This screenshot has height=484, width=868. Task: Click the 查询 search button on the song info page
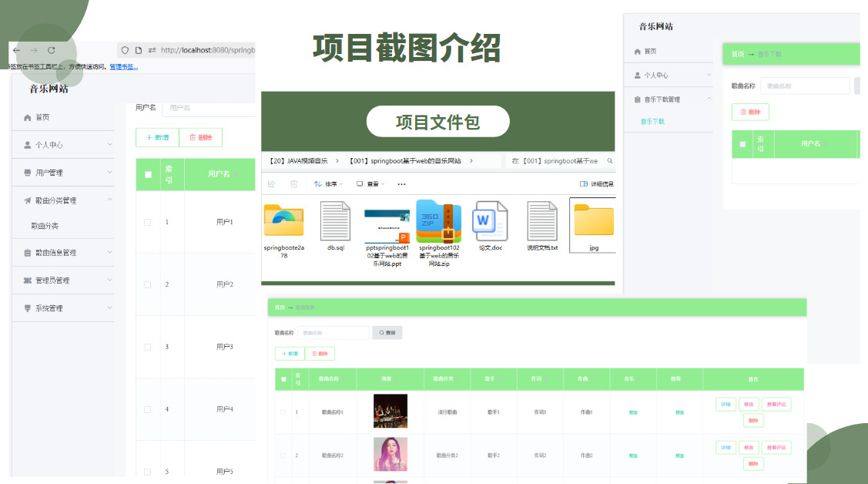point(387,333)
